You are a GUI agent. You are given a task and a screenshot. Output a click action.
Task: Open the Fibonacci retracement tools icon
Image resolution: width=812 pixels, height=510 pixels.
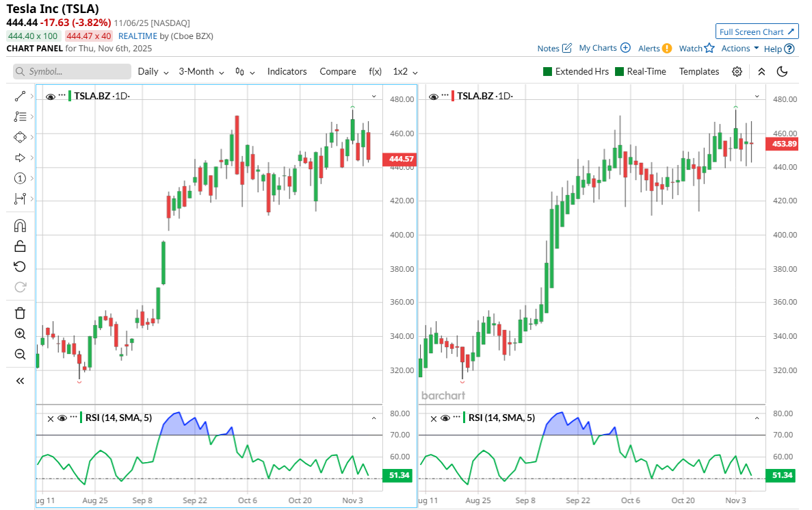(x=21, y=116)
